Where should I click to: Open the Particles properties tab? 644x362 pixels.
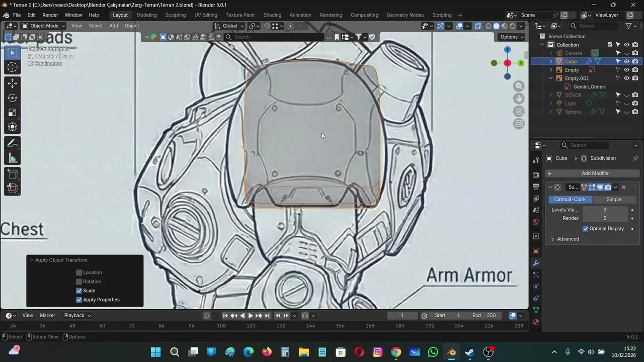pos(536,275)
